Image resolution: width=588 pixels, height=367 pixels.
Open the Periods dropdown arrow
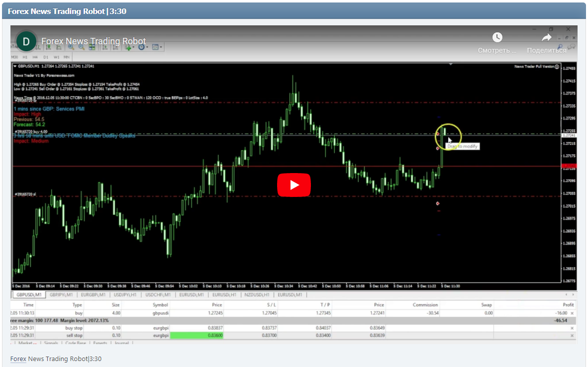(147, 48)
